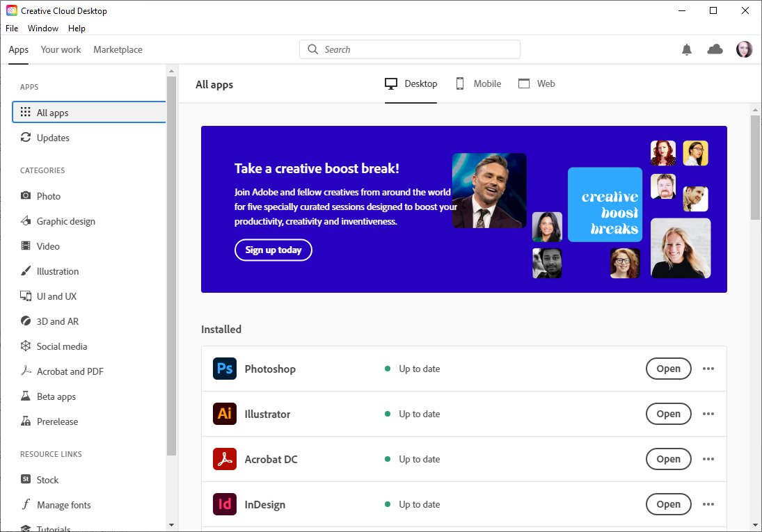The image size is (762, 532).
Task: Click the Search input field
Action: point(410,49)
